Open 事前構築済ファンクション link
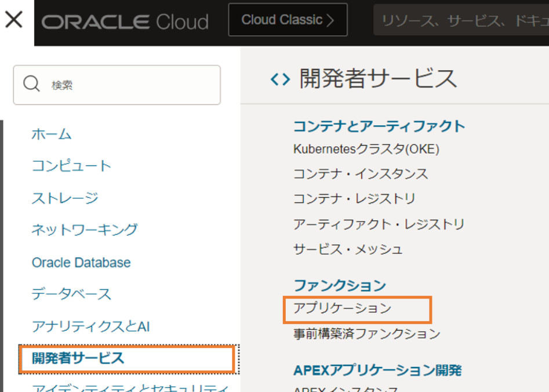This screenshot has height=392, width=549. coord(366,334)
